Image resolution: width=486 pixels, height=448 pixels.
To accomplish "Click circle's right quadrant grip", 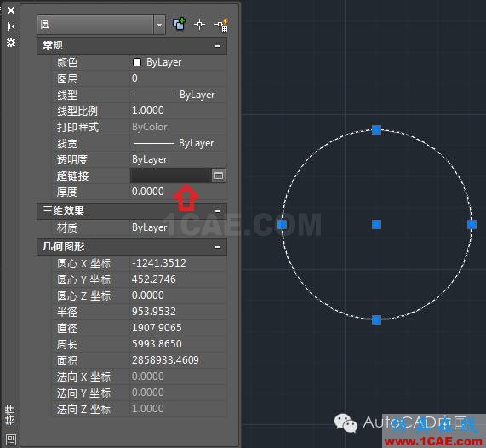I will point(472,224).
